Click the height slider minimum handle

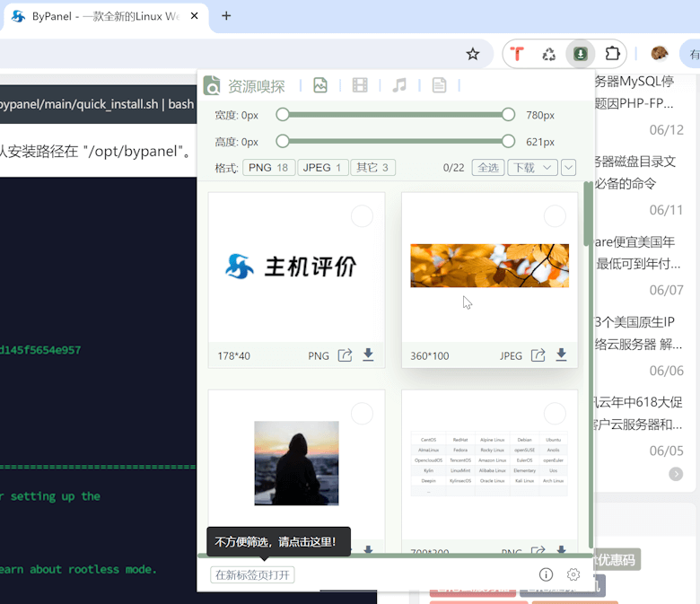pyautogui.click(x=282, y=142)
